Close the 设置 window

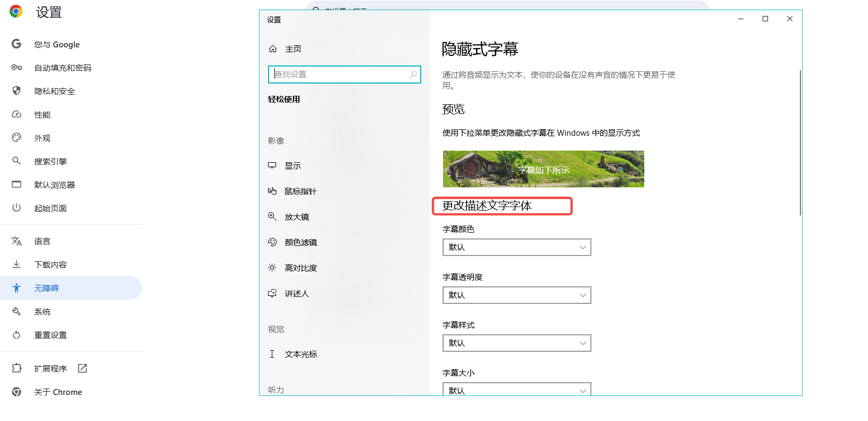point(790,19)
